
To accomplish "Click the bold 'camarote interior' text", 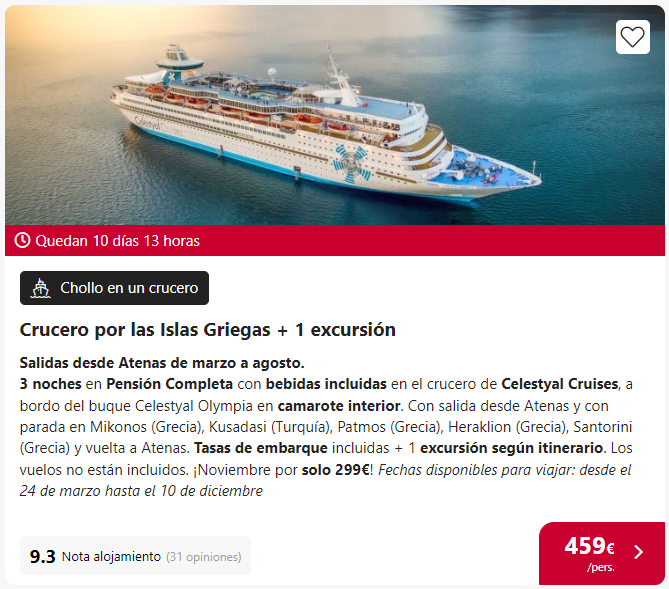I will pos(339,405).
